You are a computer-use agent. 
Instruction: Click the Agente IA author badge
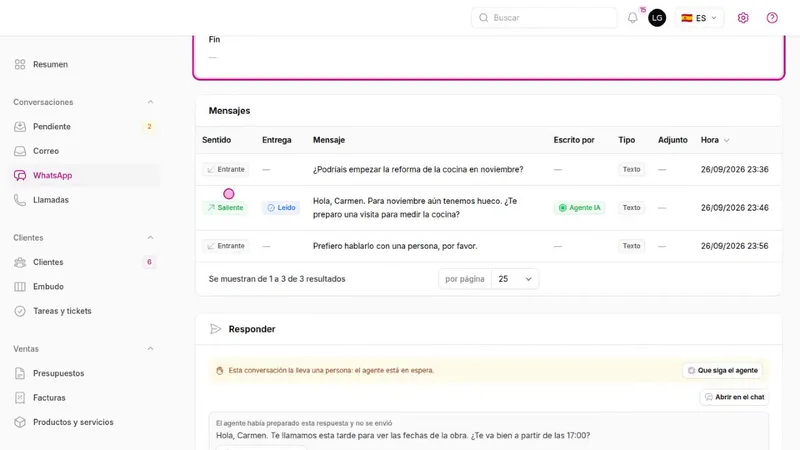coord(579,208)
